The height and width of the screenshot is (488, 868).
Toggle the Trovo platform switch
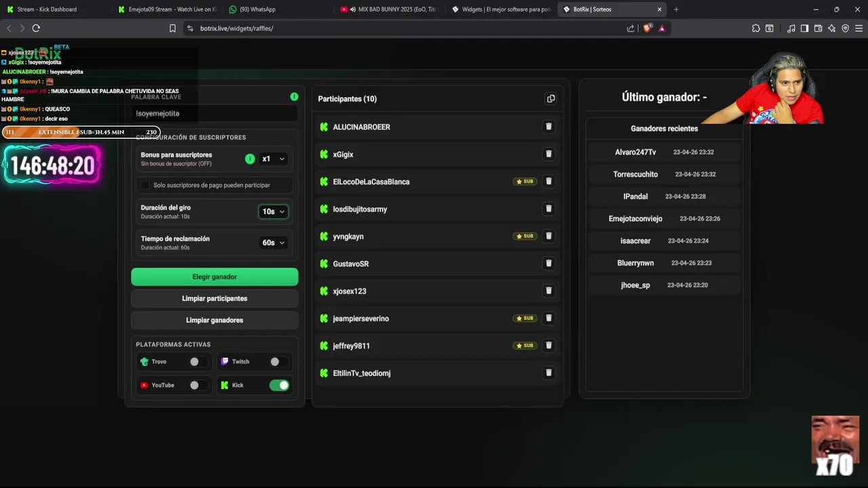coord(199,362)
